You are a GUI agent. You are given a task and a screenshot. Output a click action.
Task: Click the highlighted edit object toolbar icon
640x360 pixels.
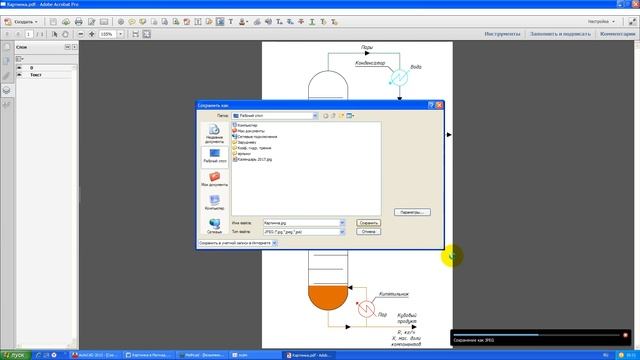pyautogui.click(x=220, y=22)
